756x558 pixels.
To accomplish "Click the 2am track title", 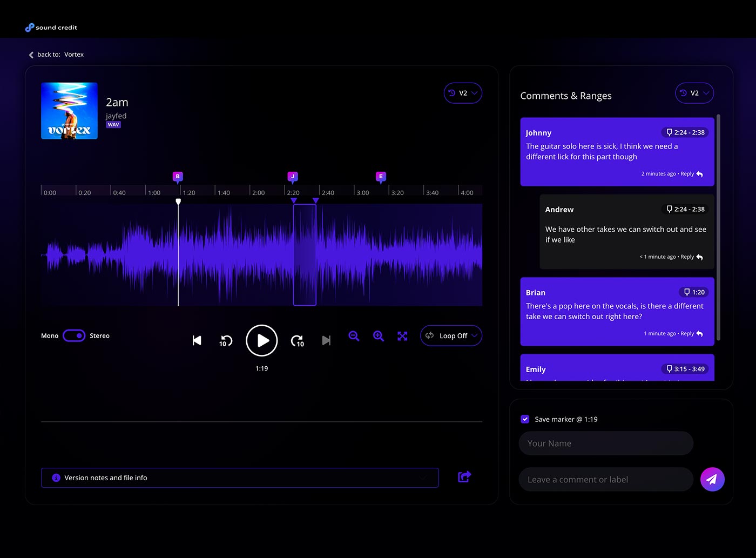I will pos(117,102).
